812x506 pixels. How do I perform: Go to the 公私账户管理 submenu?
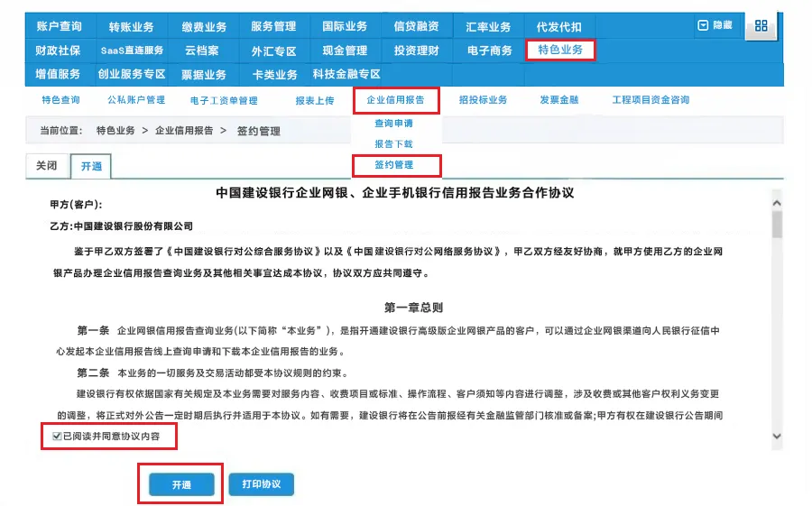pos(136,100)
